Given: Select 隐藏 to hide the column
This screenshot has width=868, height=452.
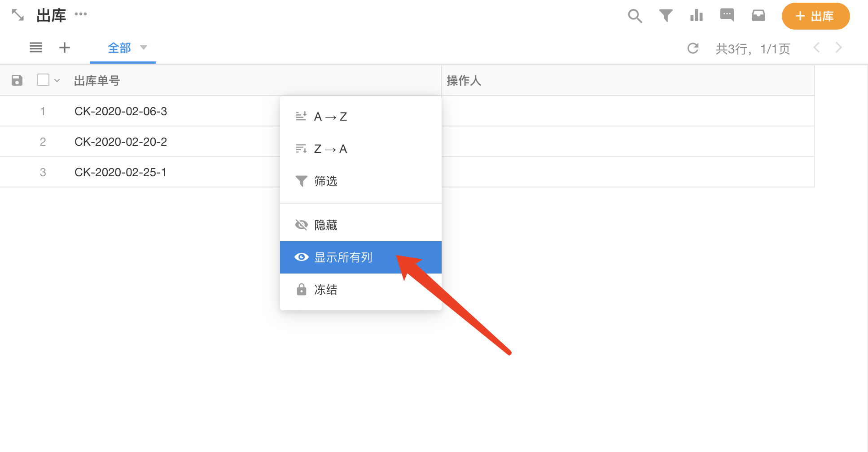Looking at the screenshot, I should pos(361,225).
